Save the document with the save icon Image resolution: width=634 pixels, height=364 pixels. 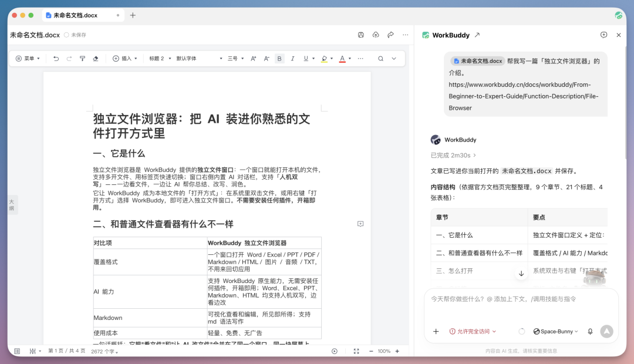click(361, 35)
